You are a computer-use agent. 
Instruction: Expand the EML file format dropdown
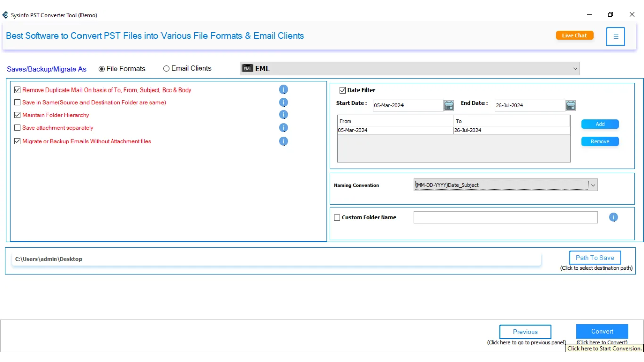click(575, 69)
